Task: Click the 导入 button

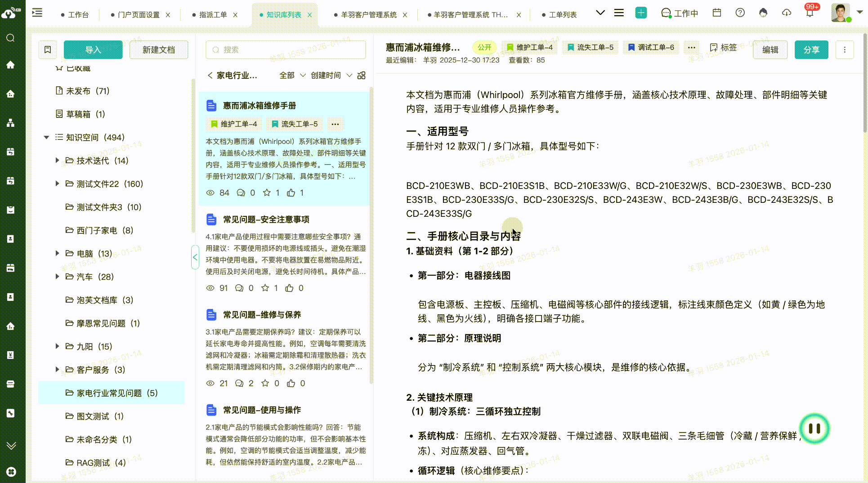Action: [93, 49]
